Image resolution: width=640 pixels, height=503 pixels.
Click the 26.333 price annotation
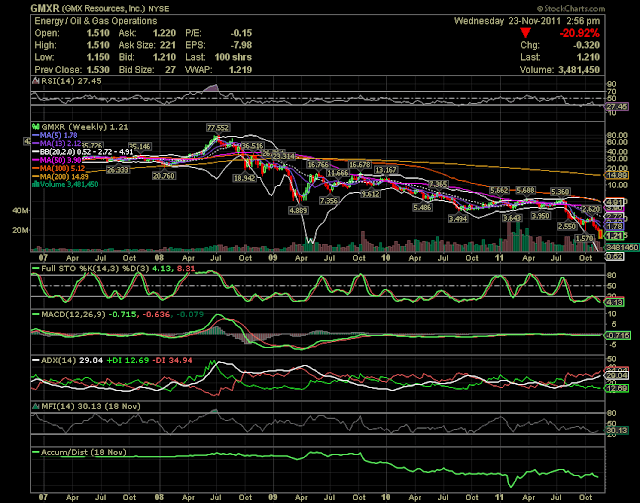pos(118,169)
